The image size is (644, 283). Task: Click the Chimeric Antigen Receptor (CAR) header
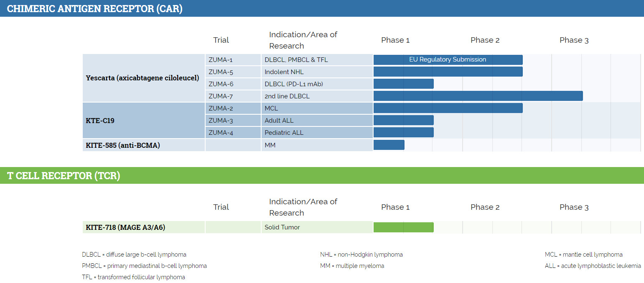click(322, 8)
